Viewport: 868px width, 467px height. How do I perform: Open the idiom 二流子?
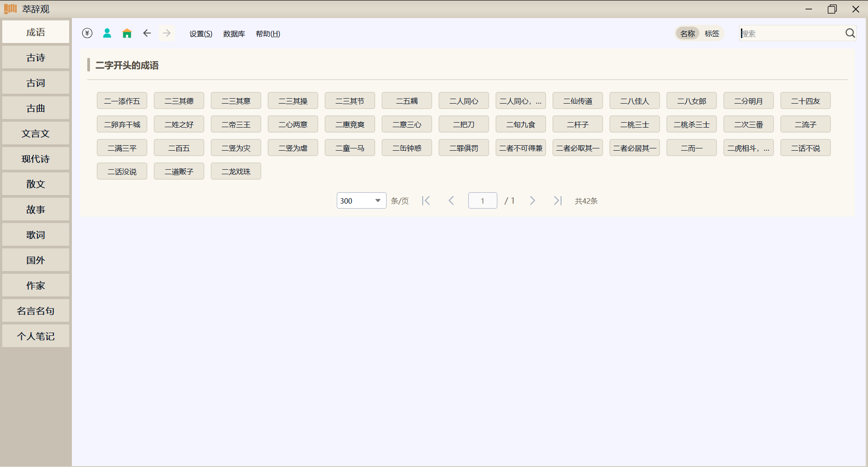click(806, 124)
